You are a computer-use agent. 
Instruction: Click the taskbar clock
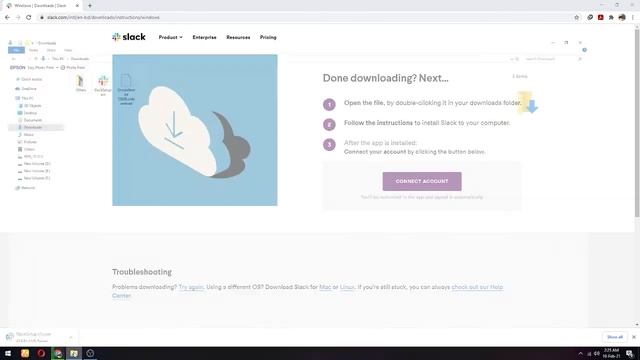tap(611, 353)
